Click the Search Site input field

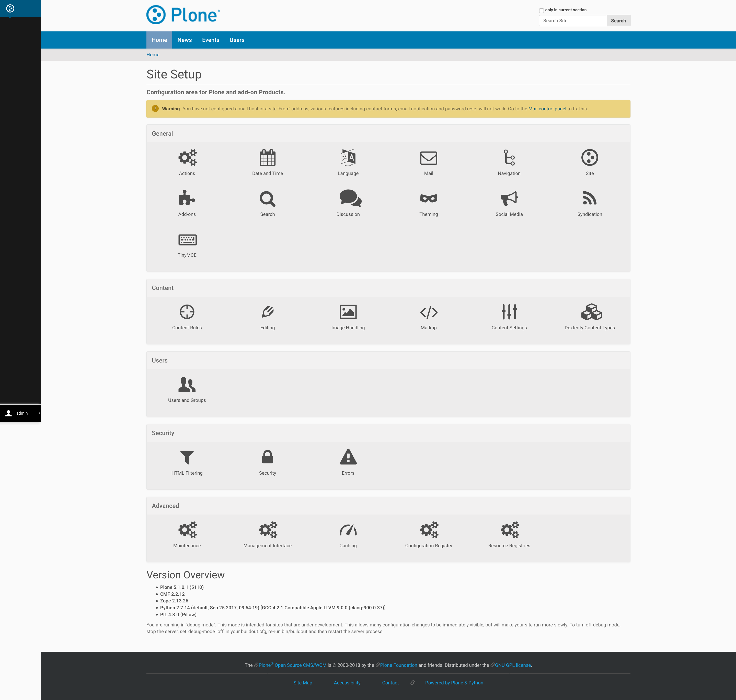[x=572, y=20]
